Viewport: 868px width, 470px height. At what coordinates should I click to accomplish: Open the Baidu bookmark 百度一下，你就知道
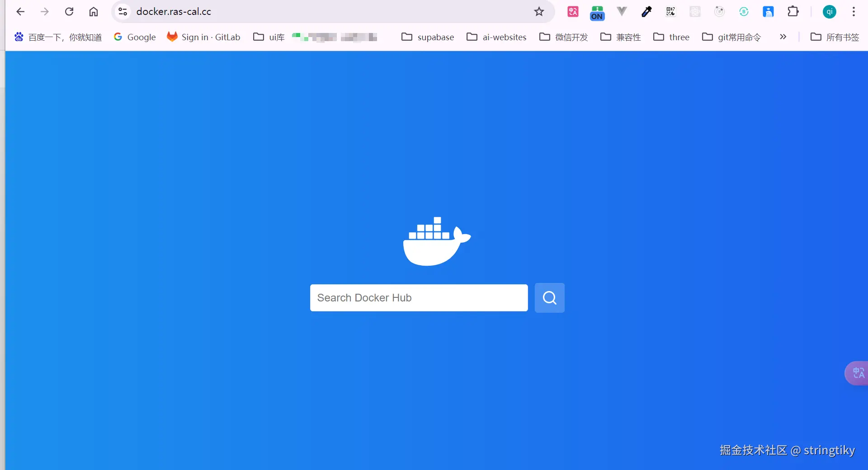click(x=58, y=37)
